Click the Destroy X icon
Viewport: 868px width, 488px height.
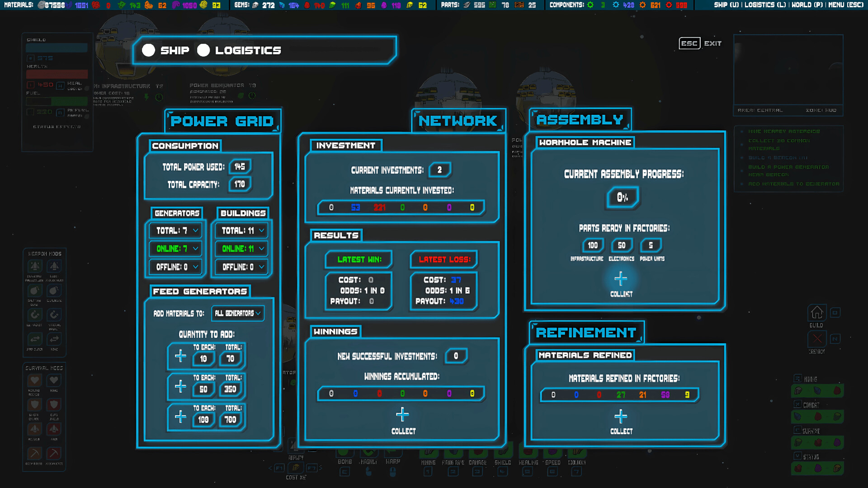[816, 338]
